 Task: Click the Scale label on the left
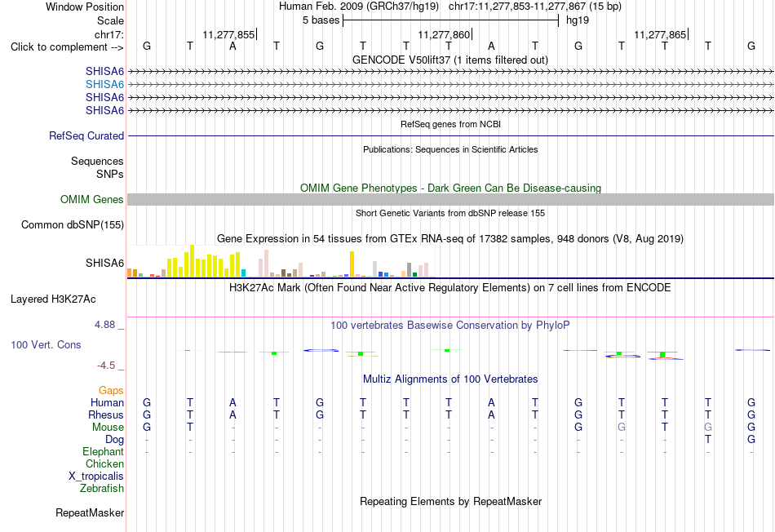click(110, 20)
